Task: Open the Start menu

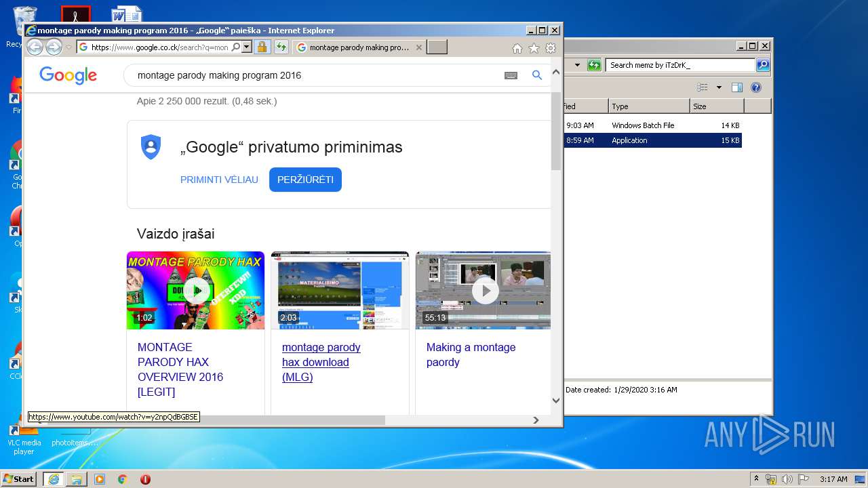Action: 19,479
